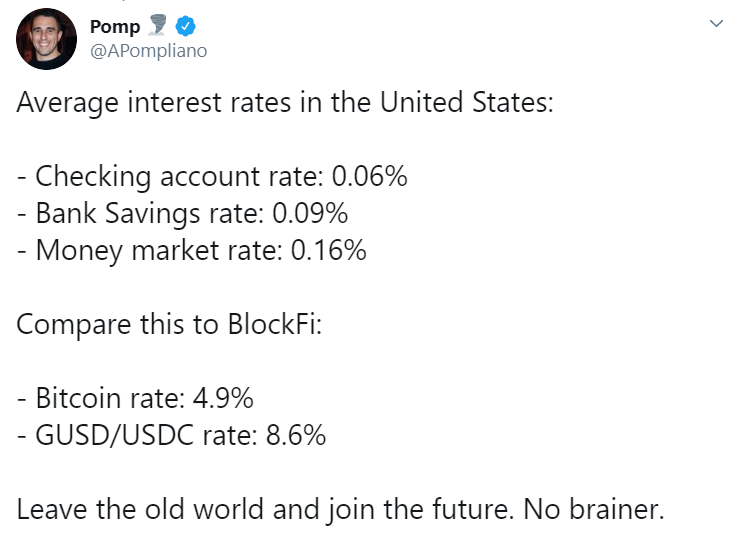The image size is (737, 543).
Task: Click the 'Leave the old world' sentence
Action: (x=340, y=510)
